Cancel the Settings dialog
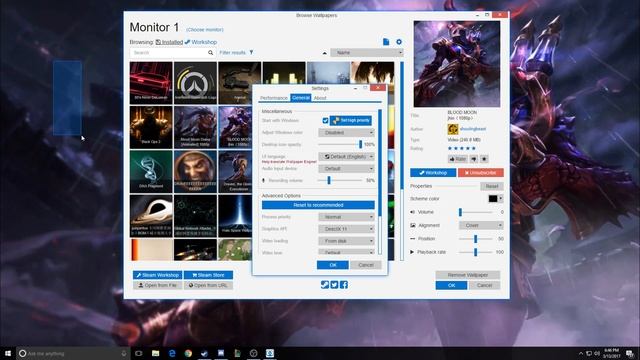 tap(366, 265)
